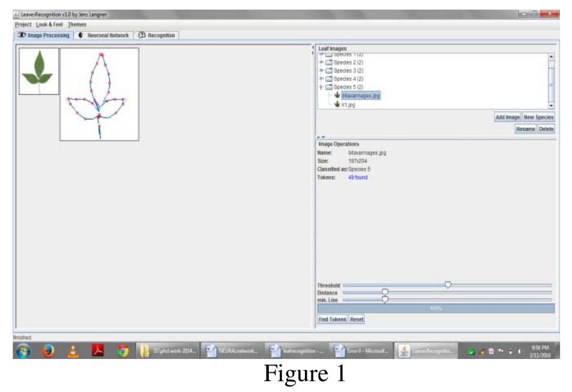572x392 pixels.
Task: Open the Look & Feel menu
Action: [50, 25]
